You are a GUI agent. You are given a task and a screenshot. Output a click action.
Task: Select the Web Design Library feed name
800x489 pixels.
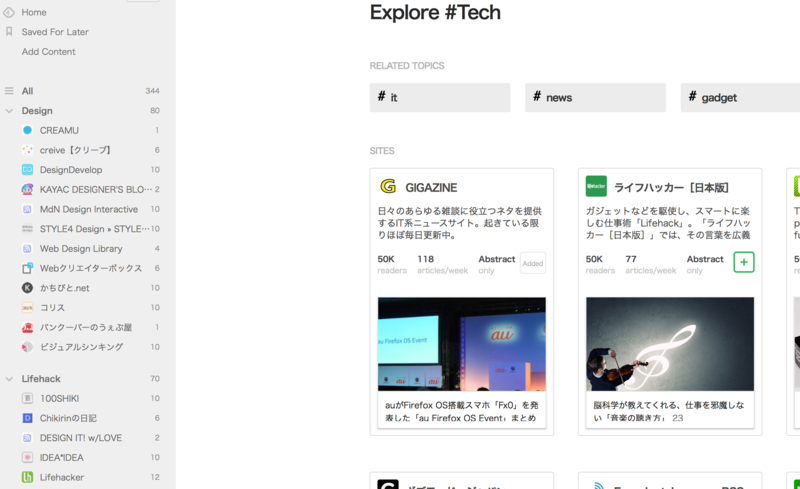pos(81,249)
